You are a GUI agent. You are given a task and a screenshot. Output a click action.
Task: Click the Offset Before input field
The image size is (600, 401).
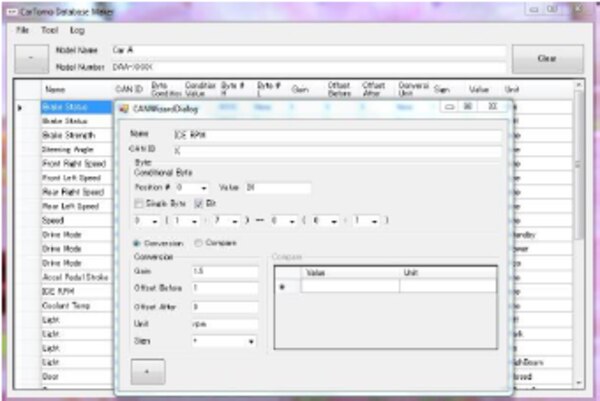[225, 288]
